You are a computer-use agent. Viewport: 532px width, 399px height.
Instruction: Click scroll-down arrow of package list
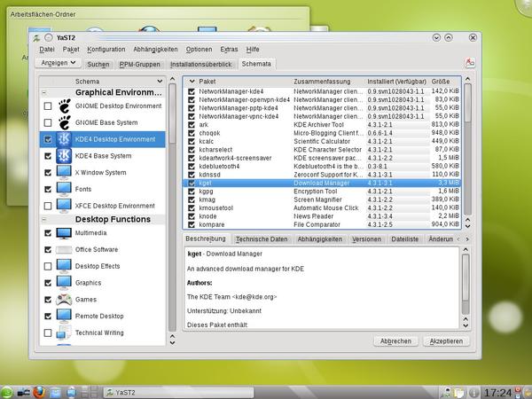click(468, 226)
